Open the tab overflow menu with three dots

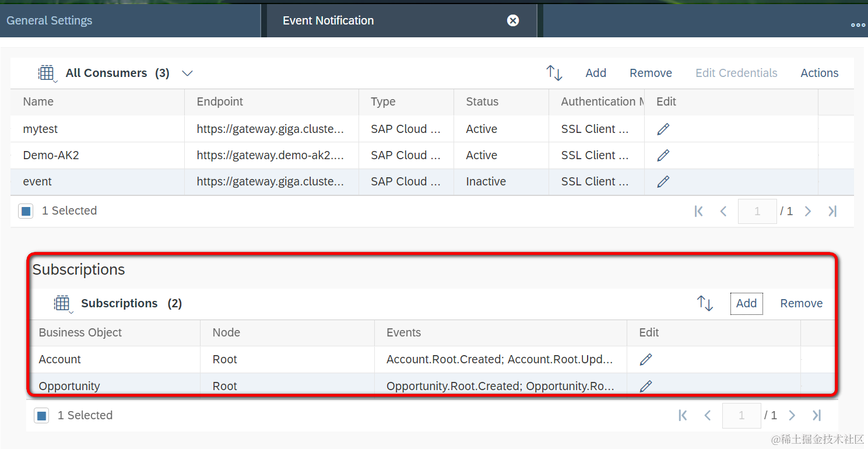pos(858,24)
